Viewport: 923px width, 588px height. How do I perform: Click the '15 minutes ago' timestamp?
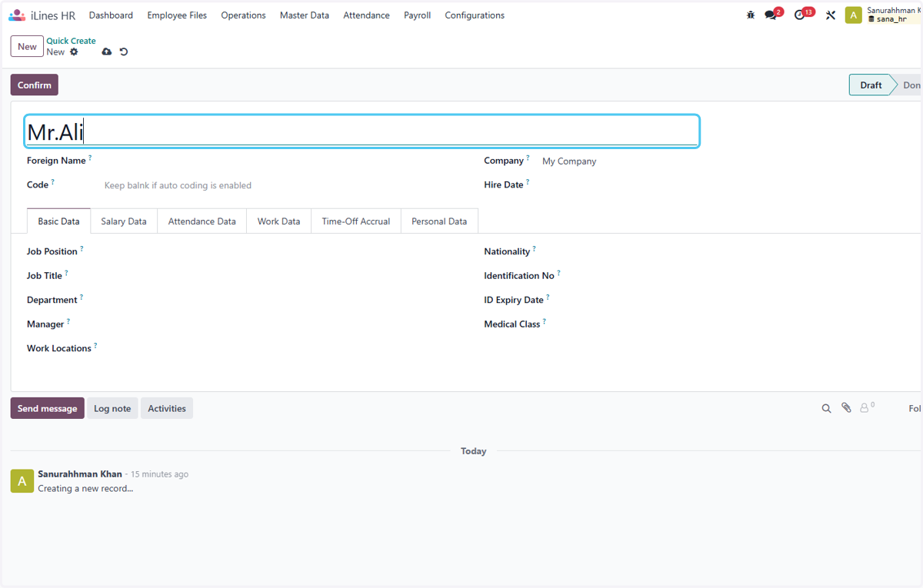tap(159, 474)
